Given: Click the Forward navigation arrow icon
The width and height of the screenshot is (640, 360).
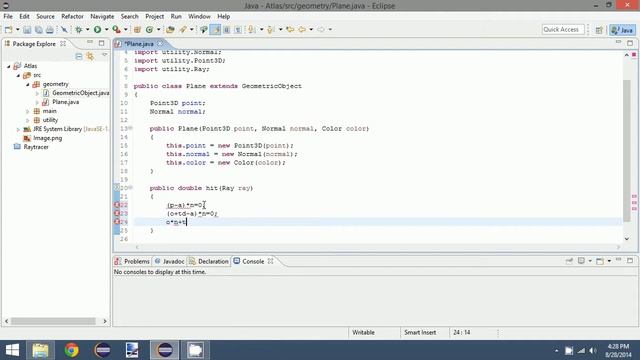Looking at the screenshot, I should (x=321, y=30).
